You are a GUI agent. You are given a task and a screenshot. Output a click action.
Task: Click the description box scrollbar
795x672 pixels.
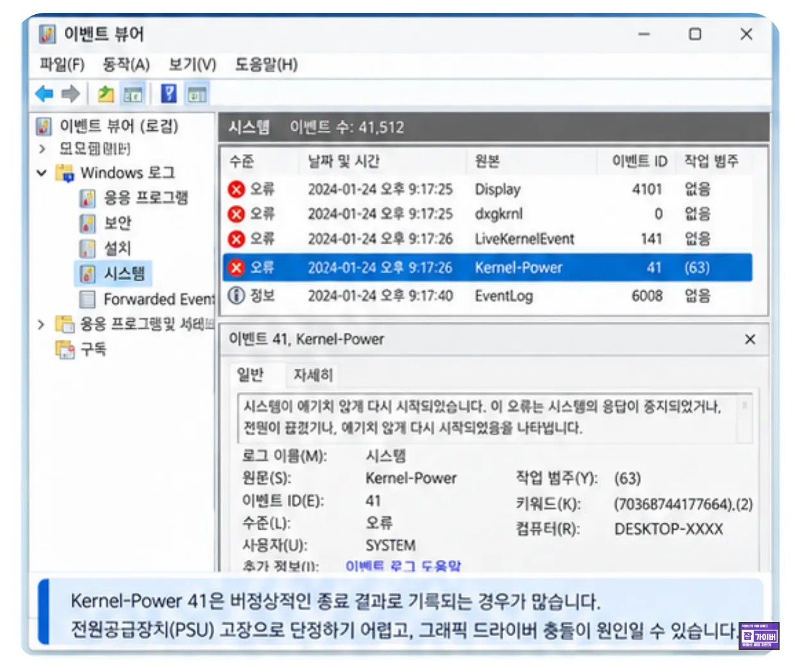click(745, 417)
